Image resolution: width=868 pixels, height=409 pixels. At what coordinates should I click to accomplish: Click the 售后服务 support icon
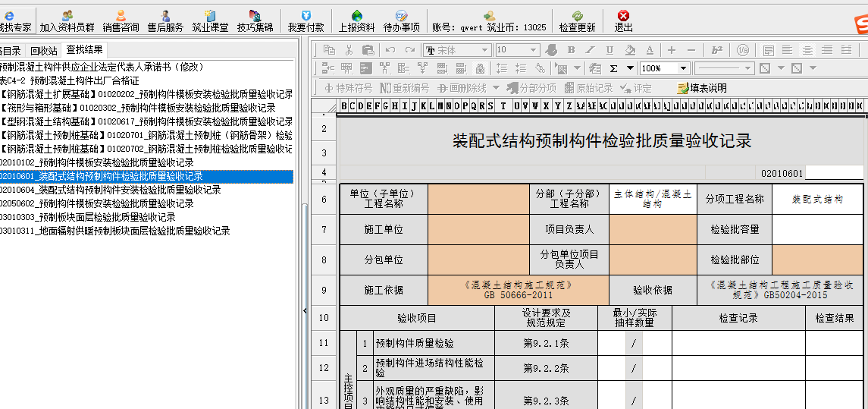pos(165,20)
